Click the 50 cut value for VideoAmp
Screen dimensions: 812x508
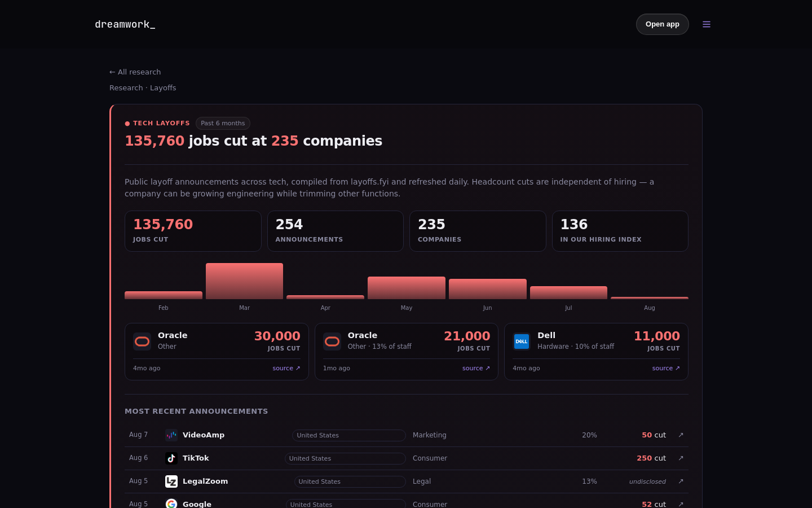click(654, 435)
